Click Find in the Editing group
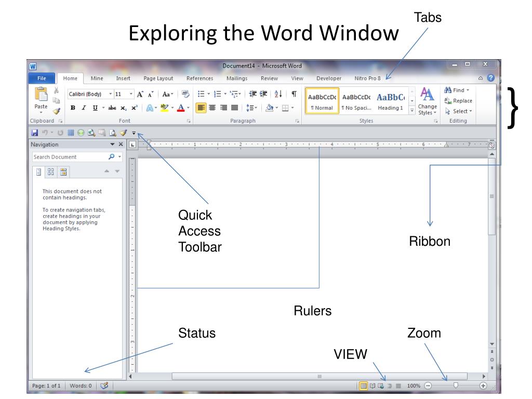 457,90
